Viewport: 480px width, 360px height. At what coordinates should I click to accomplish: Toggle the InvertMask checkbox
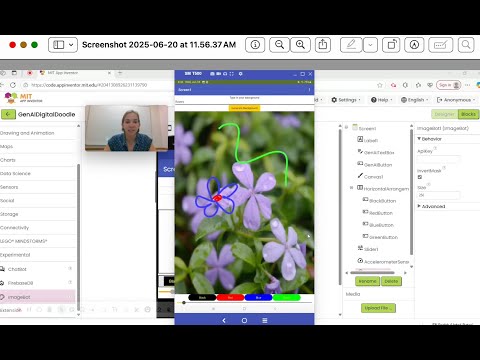(420, 177)
